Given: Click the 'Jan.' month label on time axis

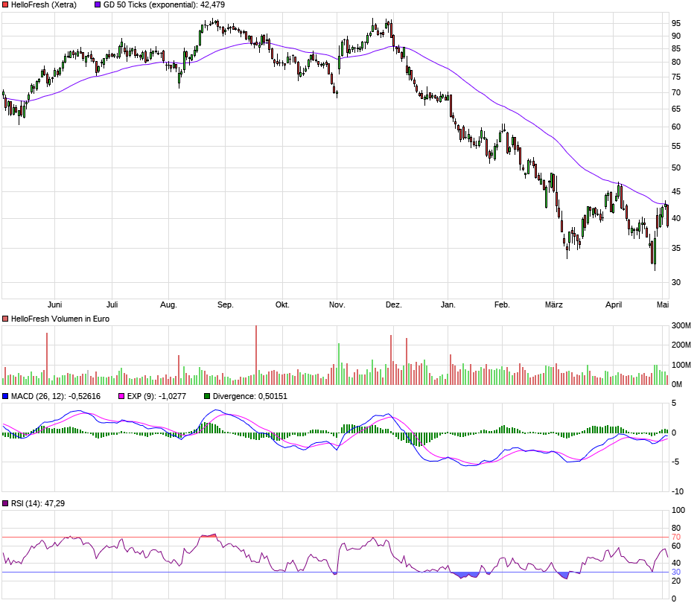Looking at the screenshot, I should pos(448,304).
